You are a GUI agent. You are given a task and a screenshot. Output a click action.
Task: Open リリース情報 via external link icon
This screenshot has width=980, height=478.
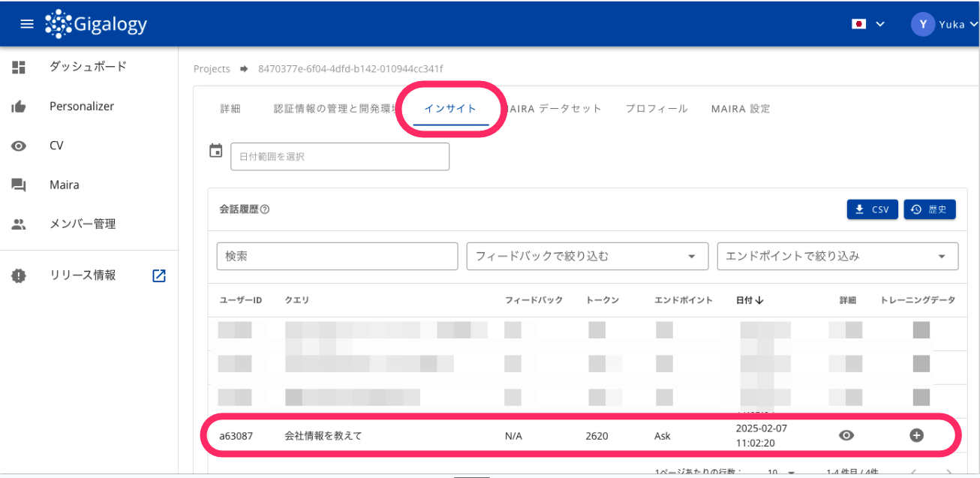pyautogui.click(x=158, y=275)
